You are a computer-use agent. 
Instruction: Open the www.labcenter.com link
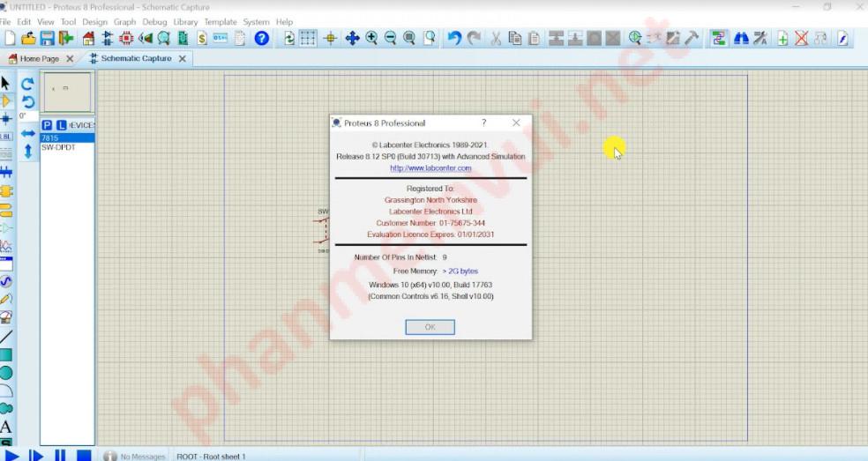[430, 168]
